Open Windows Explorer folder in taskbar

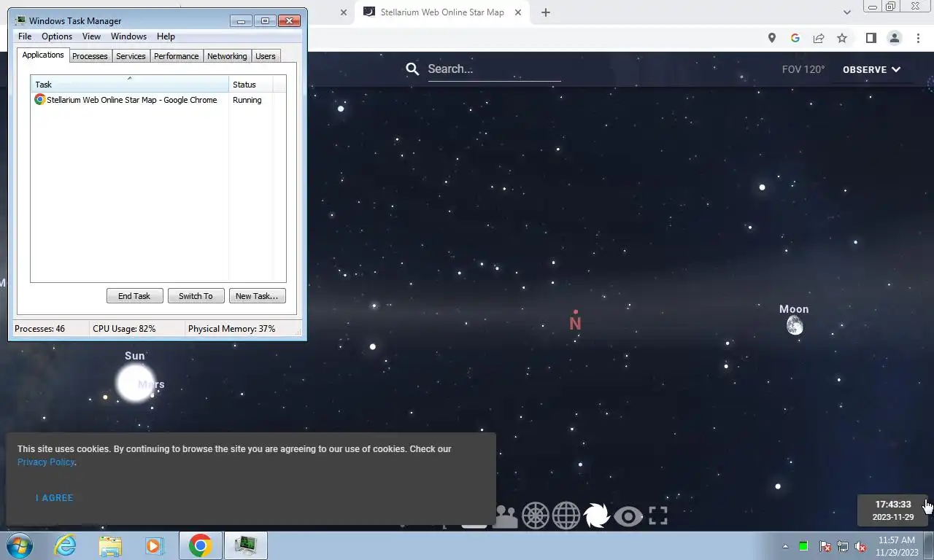click(x=110, y=545)
